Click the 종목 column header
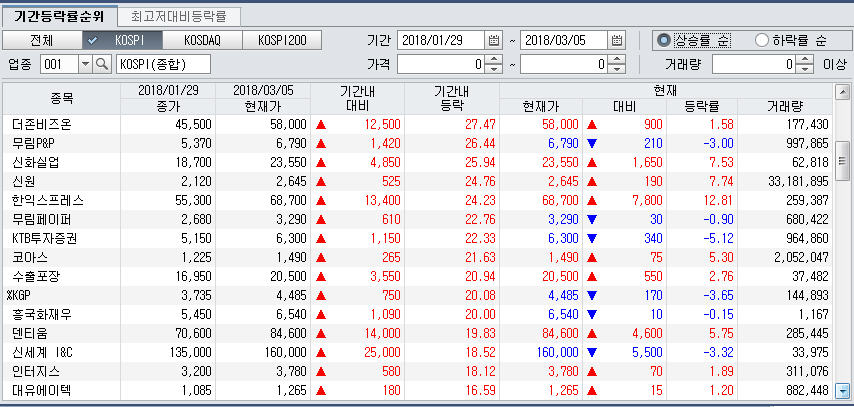Screen dimensions: 854x407 pyautogui.click(x=62, y=99)
